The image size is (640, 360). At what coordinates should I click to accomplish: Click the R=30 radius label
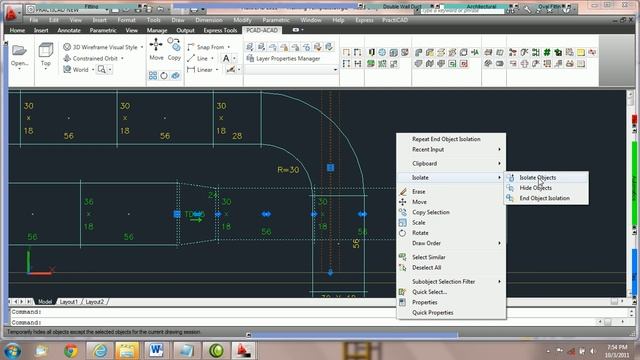(x=288, y=169)
